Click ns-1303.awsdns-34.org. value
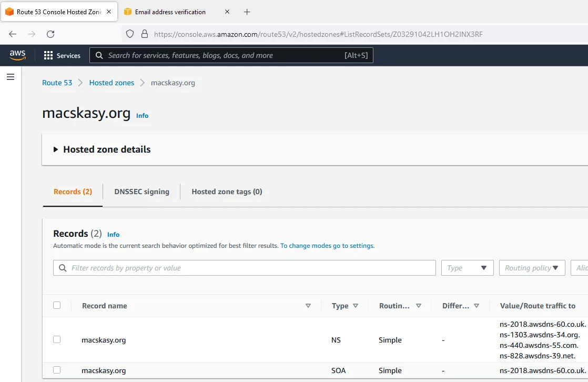This screenshot has width=588, height=382. pyautogui.click(x=540, y=335)
